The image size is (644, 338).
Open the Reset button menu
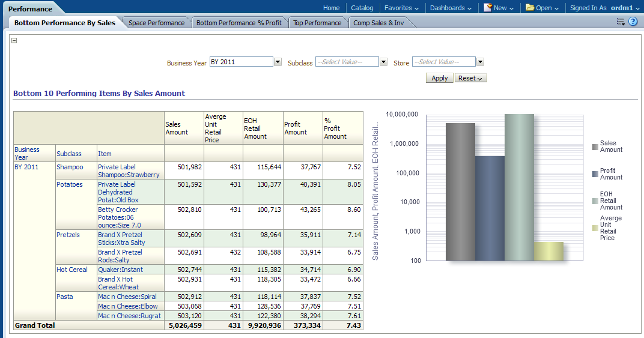[x=470, y=78]
